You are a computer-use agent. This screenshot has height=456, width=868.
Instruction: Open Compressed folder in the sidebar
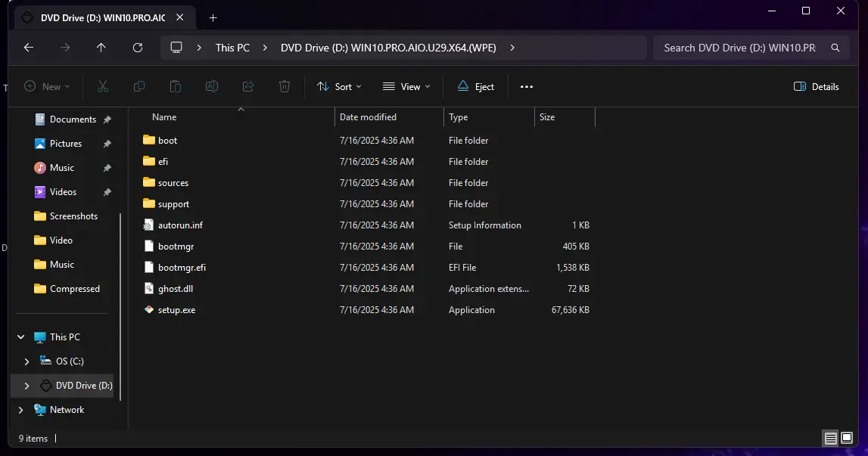pyautogui.click(x=75, y=289)
